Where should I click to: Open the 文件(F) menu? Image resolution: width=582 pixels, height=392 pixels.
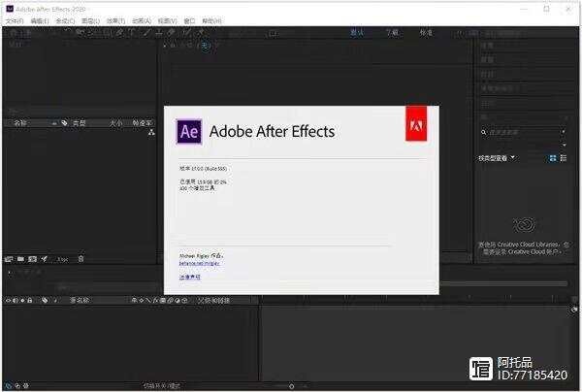pyautogui.click(x=15, y=21)
